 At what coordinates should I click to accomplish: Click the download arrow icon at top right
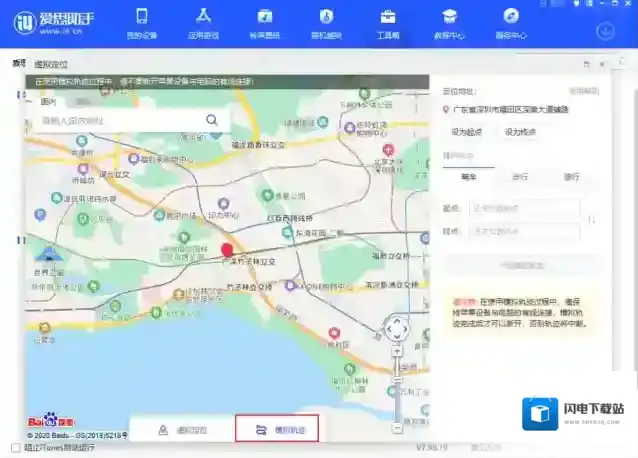click(x=606, y=30)
